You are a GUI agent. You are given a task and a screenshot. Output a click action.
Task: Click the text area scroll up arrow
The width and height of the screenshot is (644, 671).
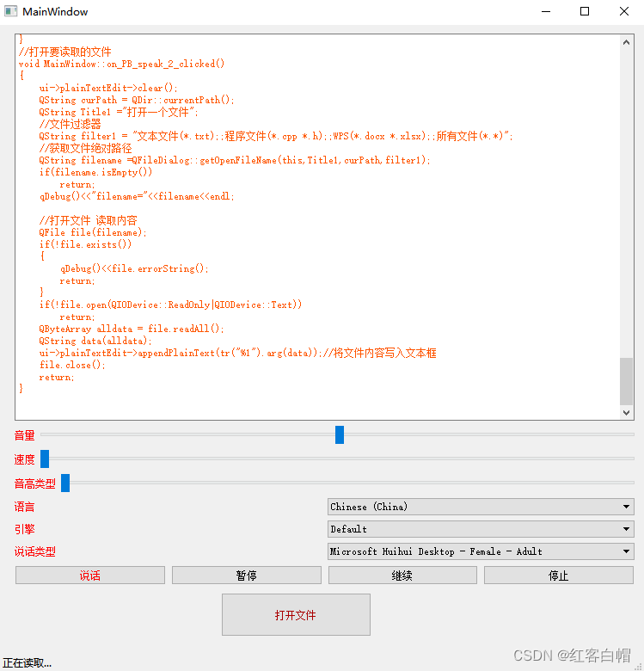click(x=626, y=42)
